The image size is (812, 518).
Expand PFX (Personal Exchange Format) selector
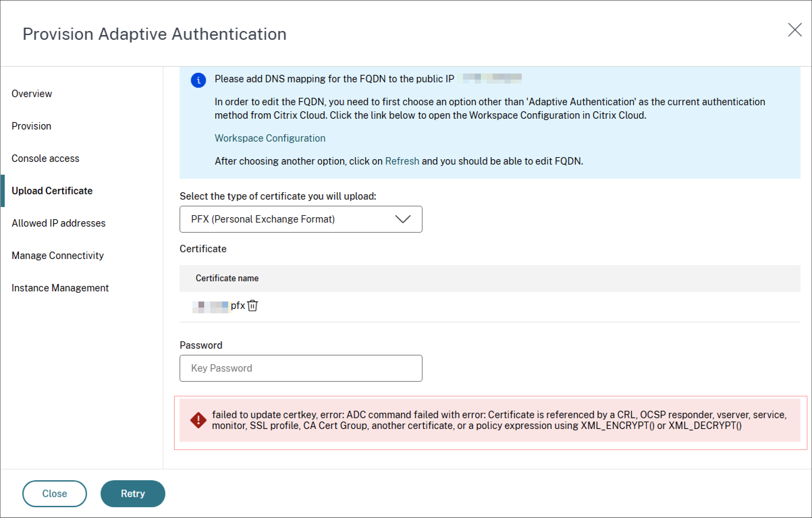[403, 219]
